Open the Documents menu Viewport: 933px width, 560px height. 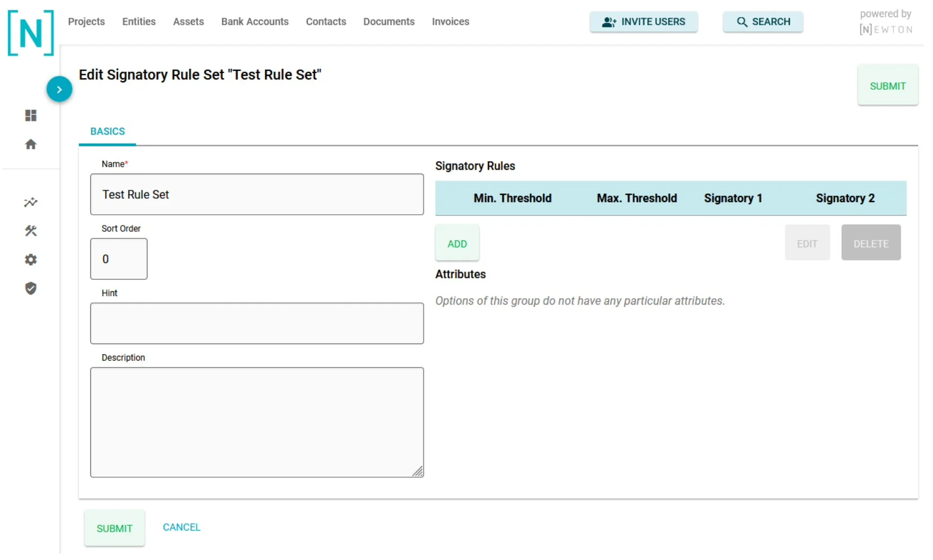coord(389,22)
